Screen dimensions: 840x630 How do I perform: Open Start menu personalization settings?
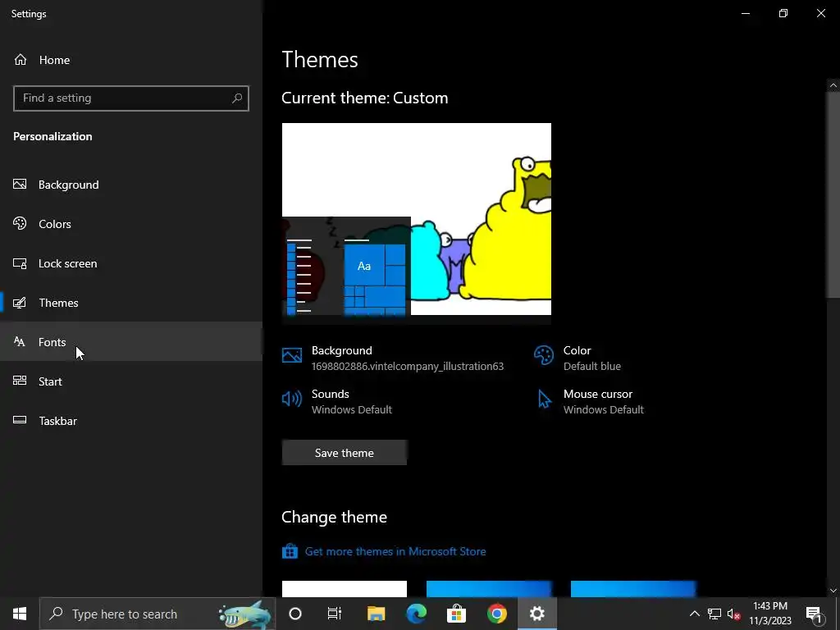(x=131, y=381)
